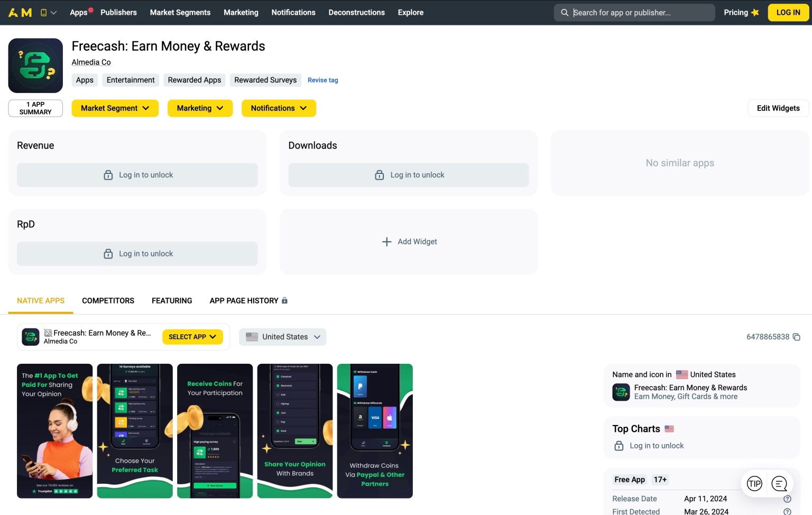Expand the SELECT APP dropdown
Image resolution: width=812 pixels, height=515 pixels.
[x=192, y=337]
